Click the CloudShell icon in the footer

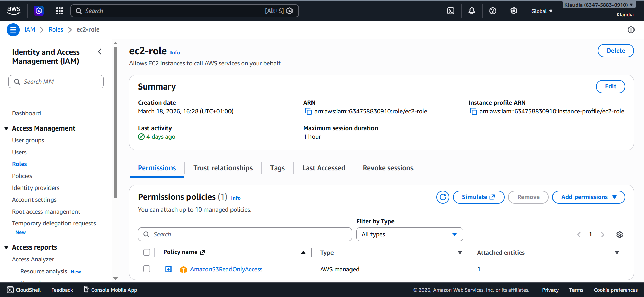click(10, 290)
